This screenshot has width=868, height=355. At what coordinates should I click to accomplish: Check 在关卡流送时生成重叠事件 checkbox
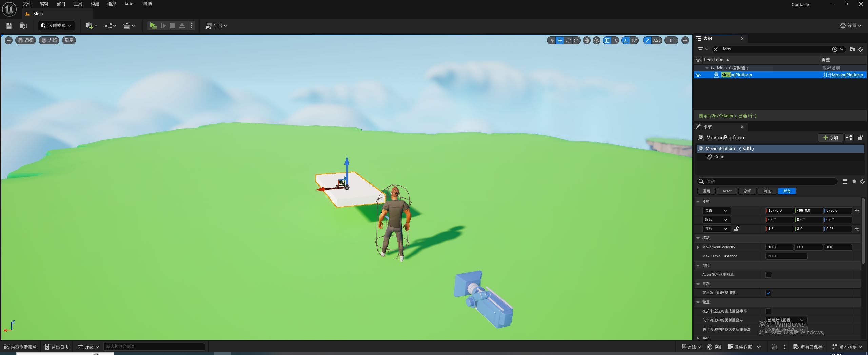pyautogui.click(x=768, y=311)
